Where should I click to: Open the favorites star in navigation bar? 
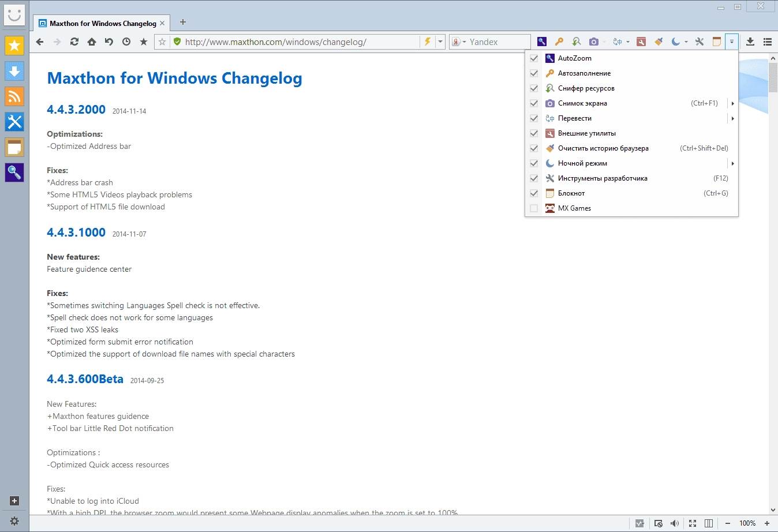click(x=144, y=42)
